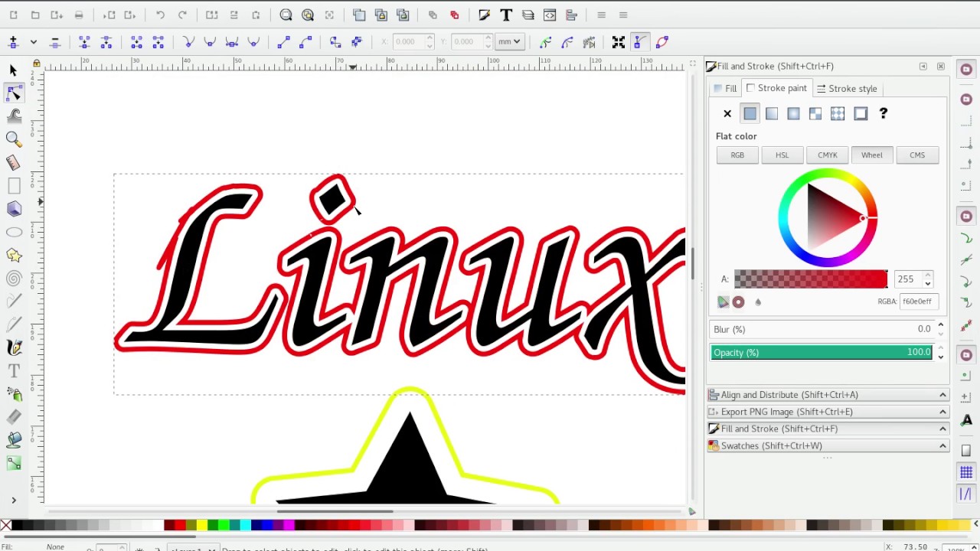This screenshot has width=980, height=551.
Task: Click the RGBA hex input field
Action: [x=919, y=302]
